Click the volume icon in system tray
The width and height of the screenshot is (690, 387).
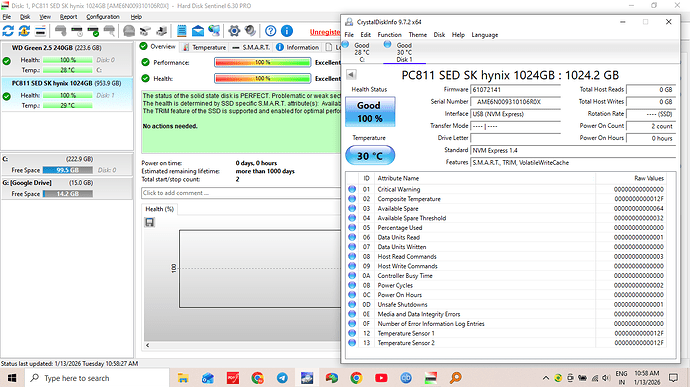pyautogui.click(x=606, y=378)
